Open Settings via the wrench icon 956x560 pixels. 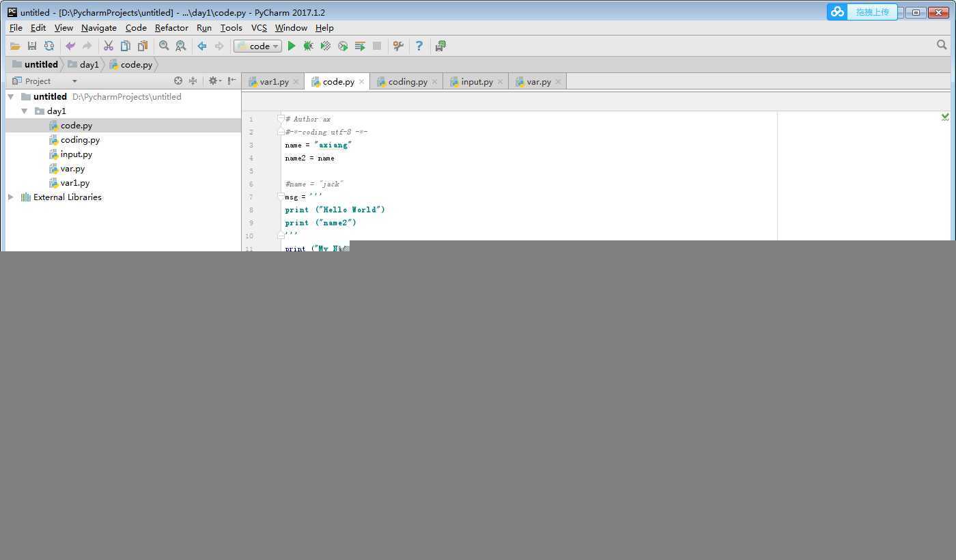click(x=398, y=46)
